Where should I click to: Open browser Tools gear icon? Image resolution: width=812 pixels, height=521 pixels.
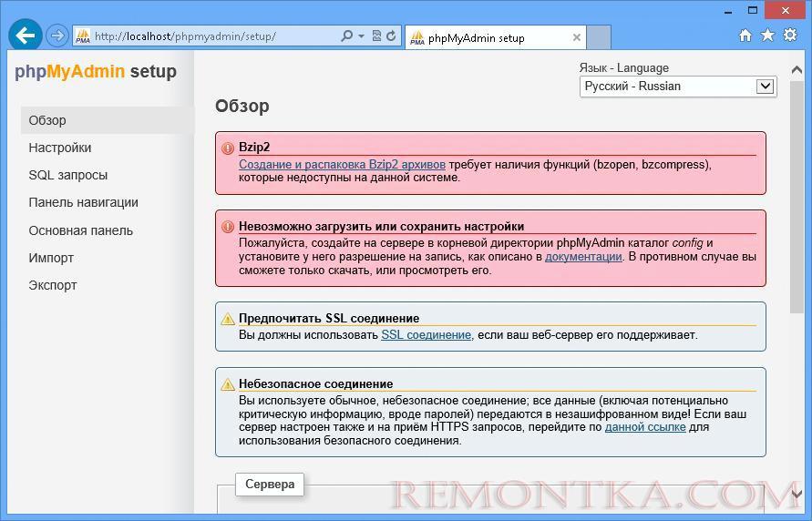click(x=790, y=36)
